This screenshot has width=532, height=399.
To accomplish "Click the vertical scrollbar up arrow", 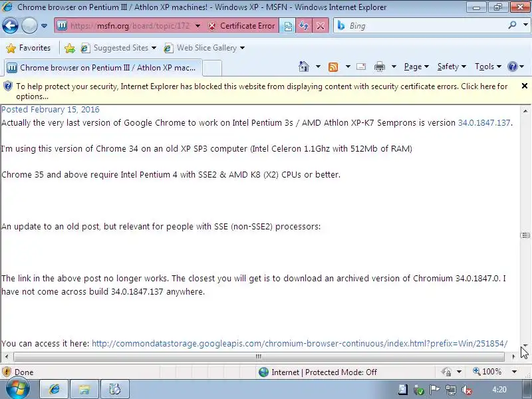I will [x=525, y=111].
